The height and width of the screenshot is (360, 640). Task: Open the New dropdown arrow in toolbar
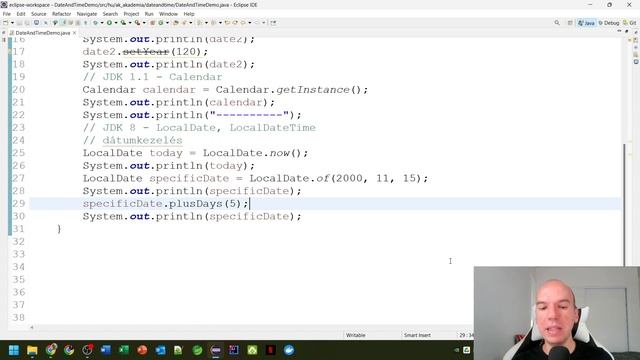pyautogui.click(x=12, y=23)
